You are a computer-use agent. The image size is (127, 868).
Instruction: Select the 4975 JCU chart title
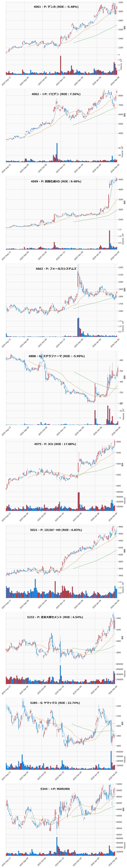(55, 444)
